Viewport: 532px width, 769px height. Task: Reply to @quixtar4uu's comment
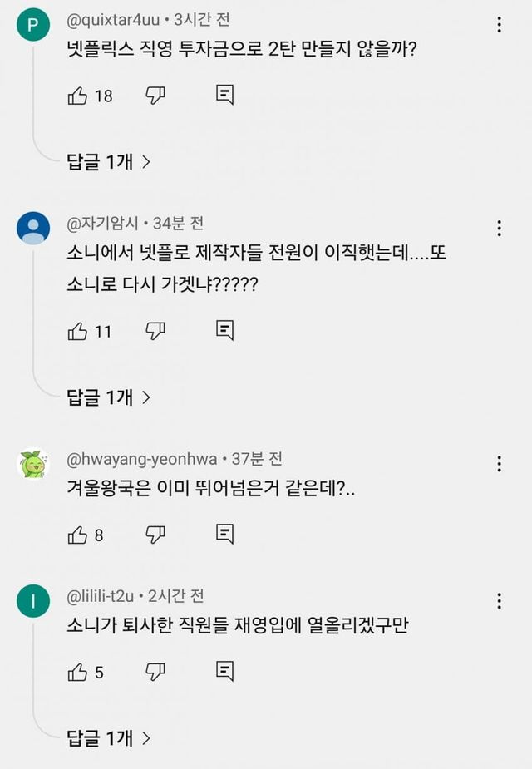click(224, 96)
